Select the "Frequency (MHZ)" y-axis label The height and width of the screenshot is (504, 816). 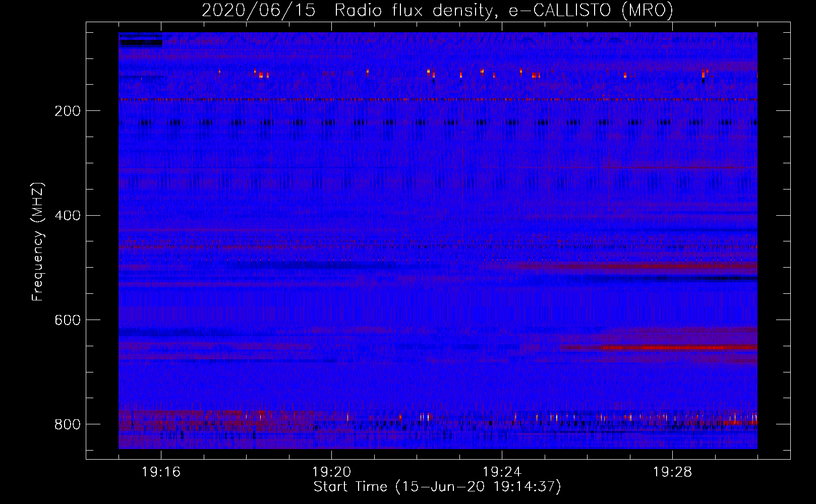38,242
